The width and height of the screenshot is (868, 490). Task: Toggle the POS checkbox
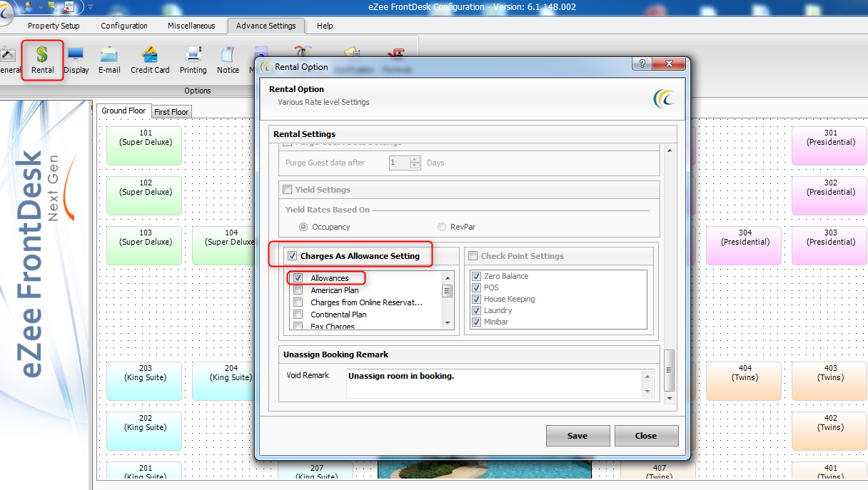tap(477, 287)
